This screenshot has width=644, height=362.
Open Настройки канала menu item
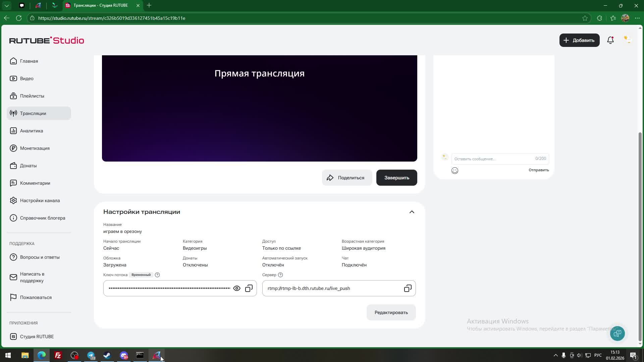pos(40,200)
